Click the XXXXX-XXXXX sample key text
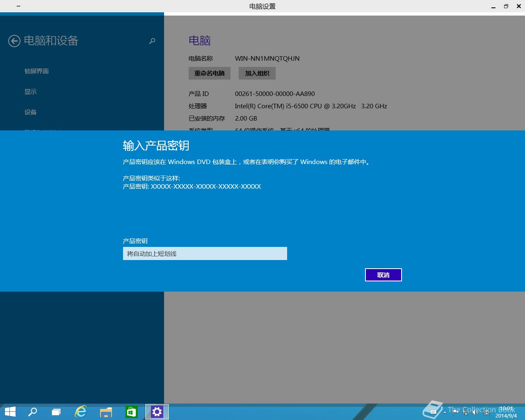 click(206, 186)
